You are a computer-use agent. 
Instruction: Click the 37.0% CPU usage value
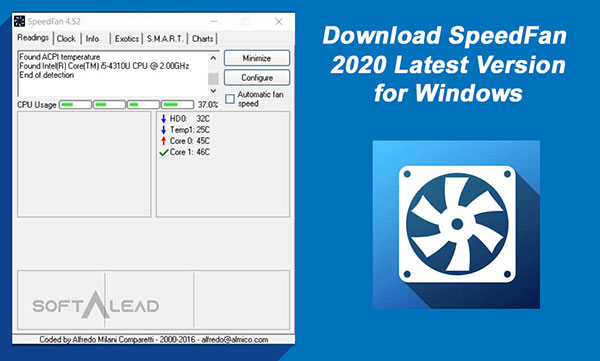[208, 105]
